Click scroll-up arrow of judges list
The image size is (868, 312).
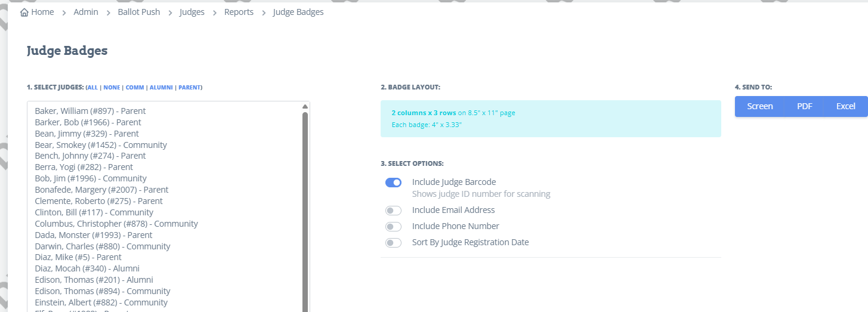[x=305, y=107]
